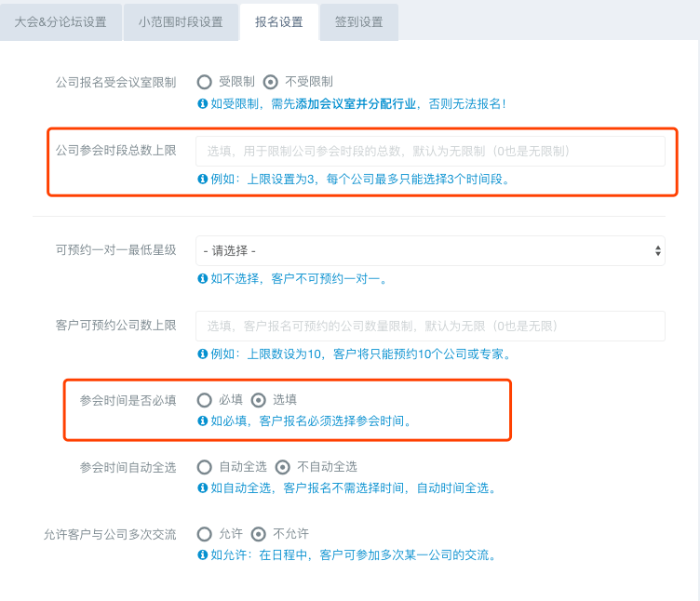This screenshot has height=601, width=700.
Task: Select 允许 for multiple exchanges option
Action: pos(205,534)
